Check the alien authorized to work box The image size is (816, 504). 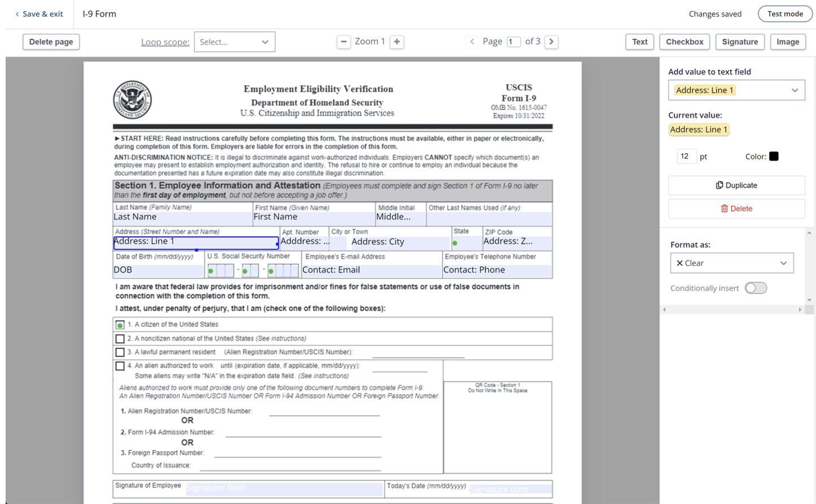[120, 366]
